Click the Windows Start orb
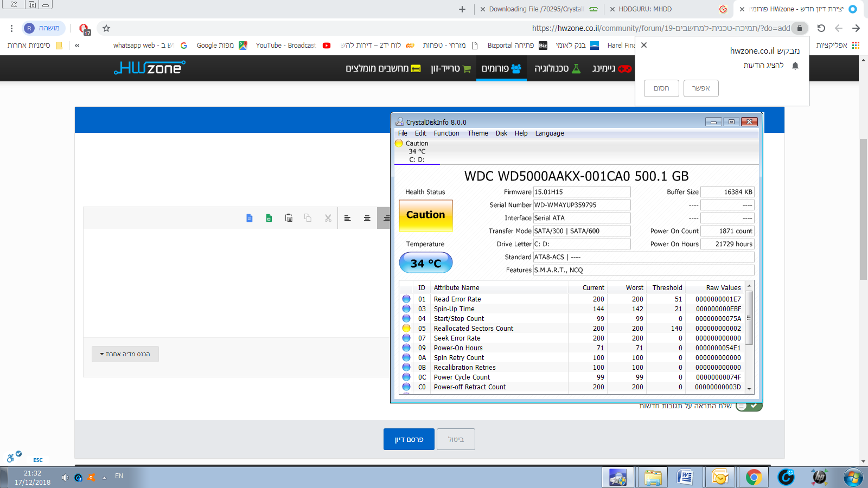Image resolution: width=868 pixels, height=488 pixels. [853, 477]
